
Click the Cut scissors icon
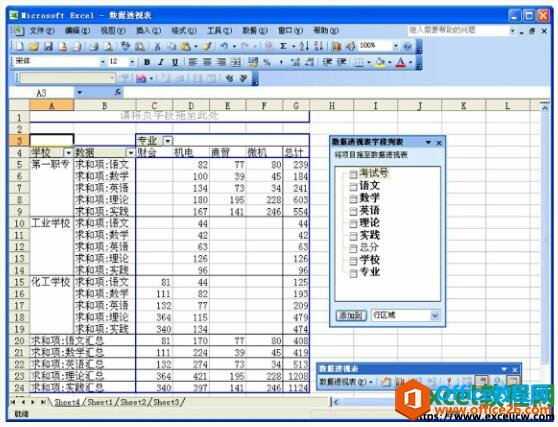tap(157, 47)
